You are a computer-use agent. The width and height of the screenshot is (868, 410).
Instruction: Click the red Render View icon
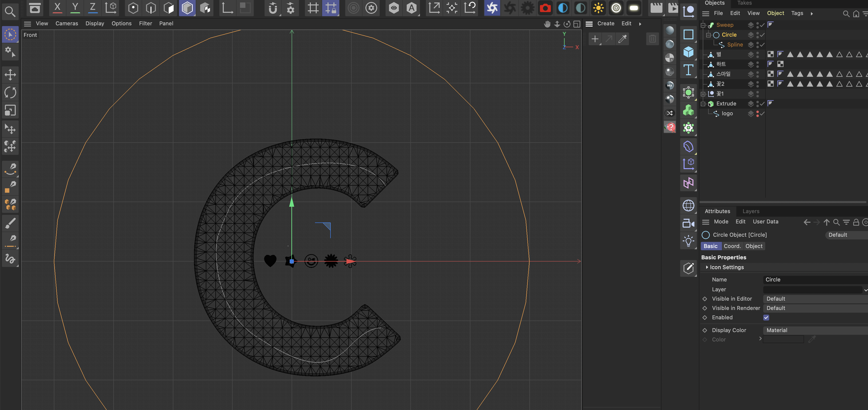coord(545,8)
